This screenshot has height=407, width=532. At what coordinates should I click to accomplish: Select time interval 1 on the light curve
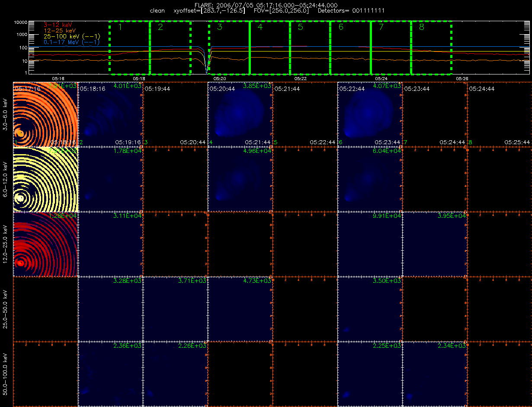[129, 47]
